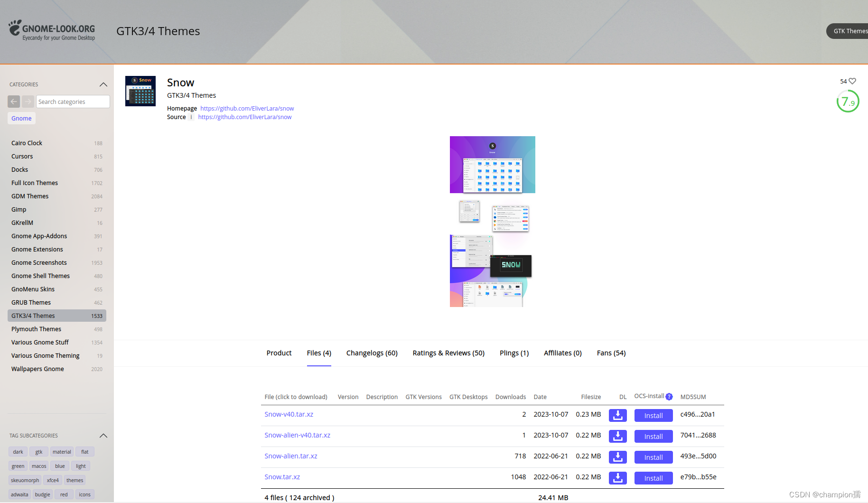The height and width of the screenshot is (503, 868).
Task: Click the heart icon to favorite Snow
Action: 852,81
